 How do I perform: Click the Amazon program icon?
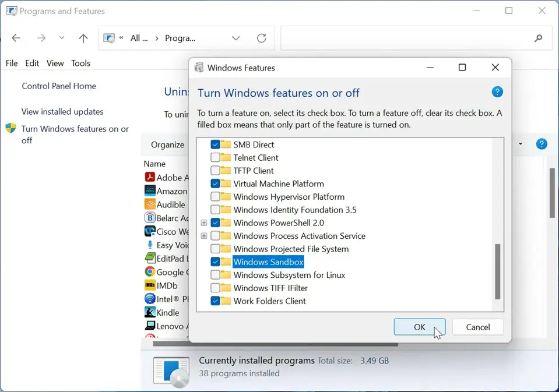pyautogui.click(x=150, y=190)
